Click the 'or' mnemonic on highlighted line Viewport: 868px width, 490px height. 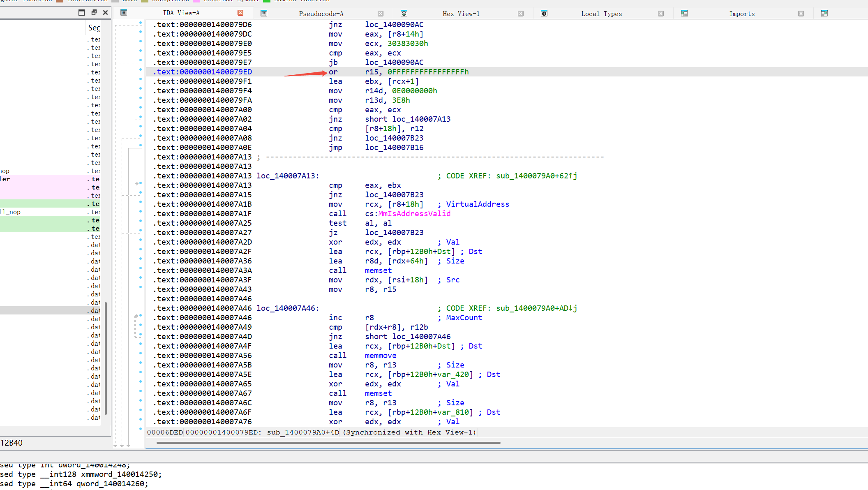pos(333,72)
